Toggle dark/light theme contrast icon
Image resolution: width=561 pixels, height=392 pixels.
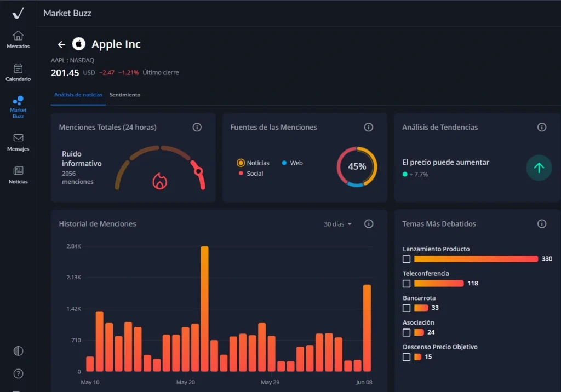point(18,351)
